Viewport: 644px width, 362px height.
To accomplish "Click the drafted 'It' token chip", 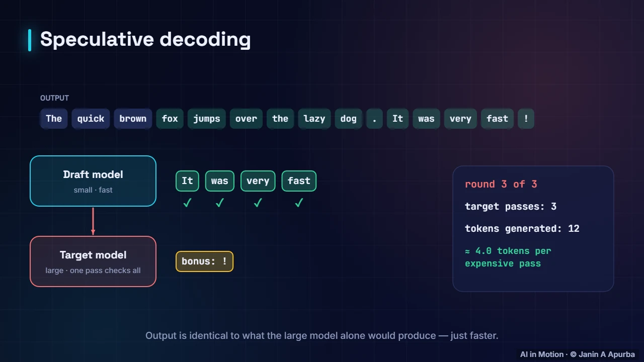I will click(x=187, y=181).
